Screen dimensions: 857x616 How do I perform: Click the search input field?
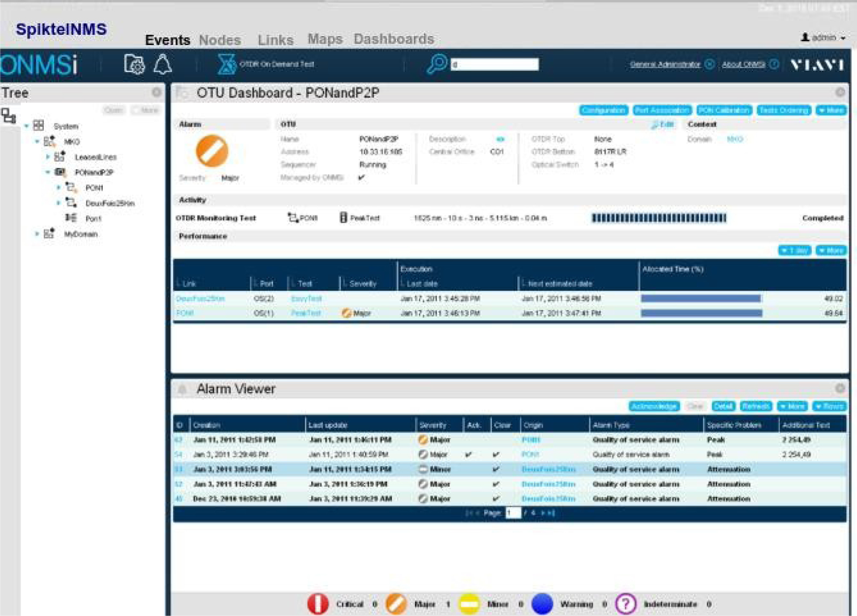[x=494, y=64]
